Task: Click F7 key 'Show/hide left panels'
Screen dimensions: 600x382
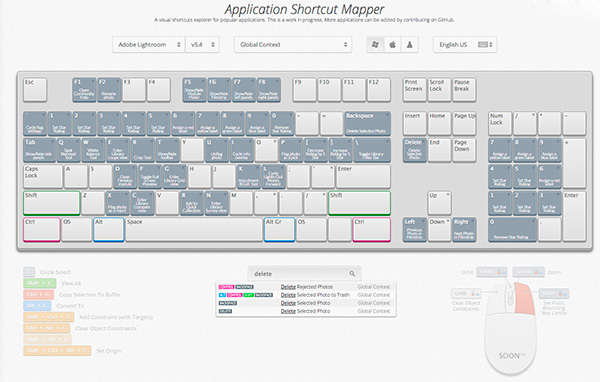Action: click(x=244, y=90)
